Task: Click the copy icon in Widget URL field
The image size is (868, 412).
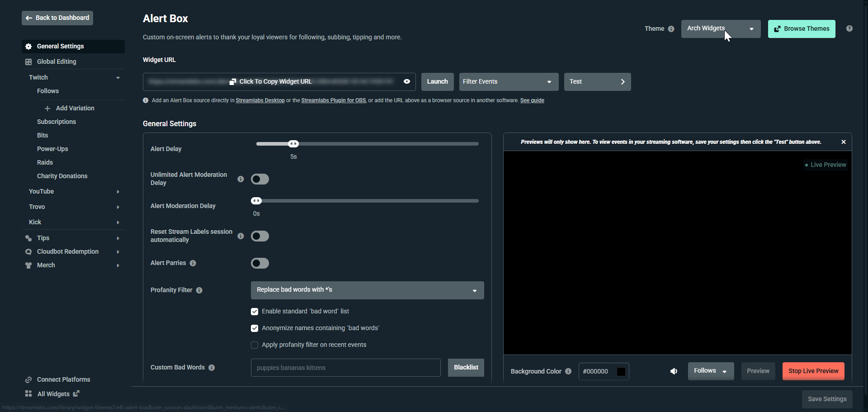Action: coord(233,82)
